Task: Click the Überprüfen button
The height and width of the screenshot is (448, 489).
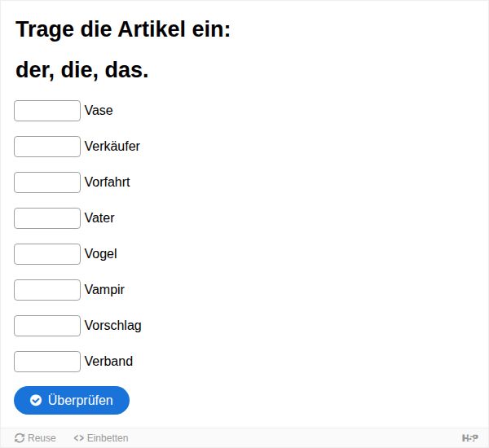Action: pos(72,400)
